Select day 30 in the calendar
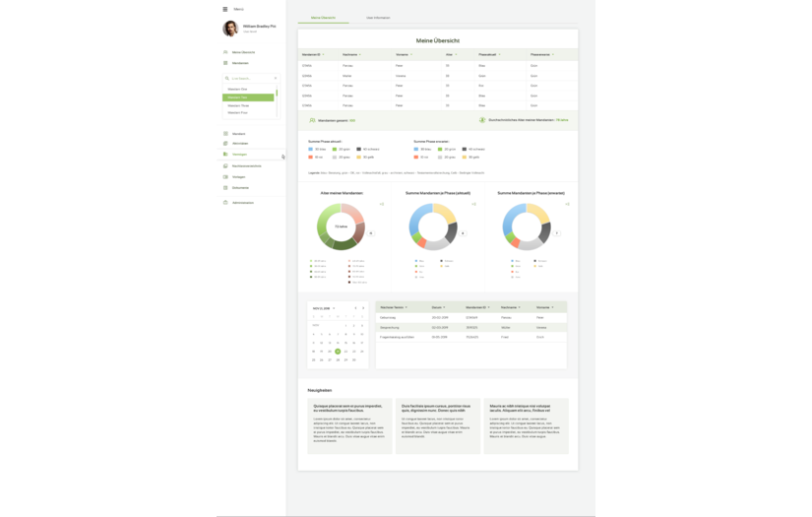 pyautogui.click(x=353, y=359)
